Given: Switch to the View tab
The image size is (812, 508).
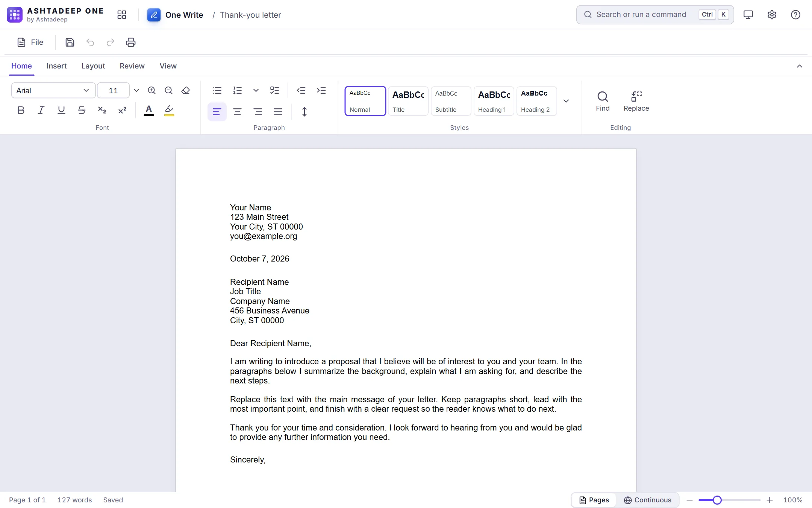Looking at the screenshot, I should (168, 66).
